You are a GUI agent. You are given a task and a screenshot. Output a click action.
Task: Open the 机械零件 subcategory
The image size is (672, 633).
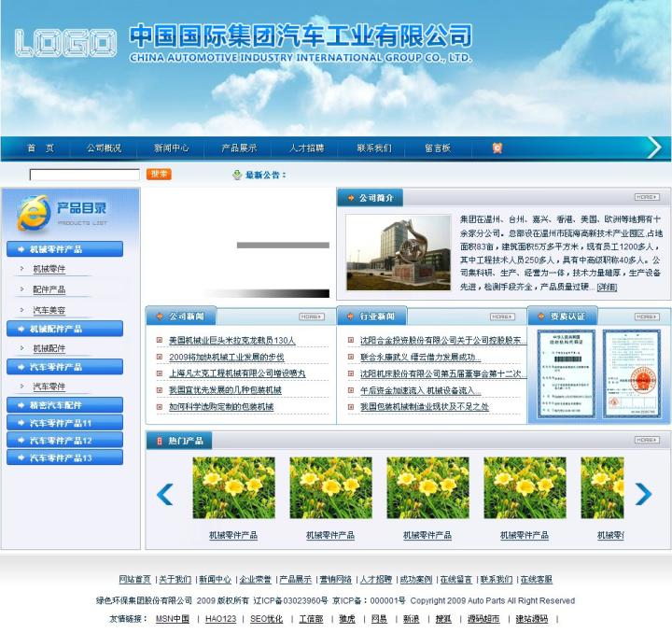pyautogui.click(x=49, y=269)
